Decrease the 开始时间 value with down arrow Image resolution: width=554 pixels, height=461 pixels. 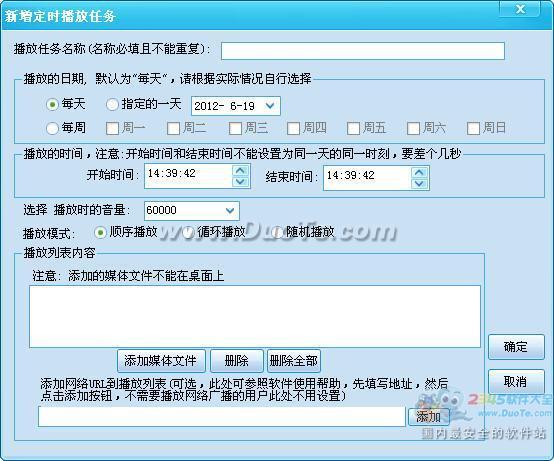click(240, 182)
